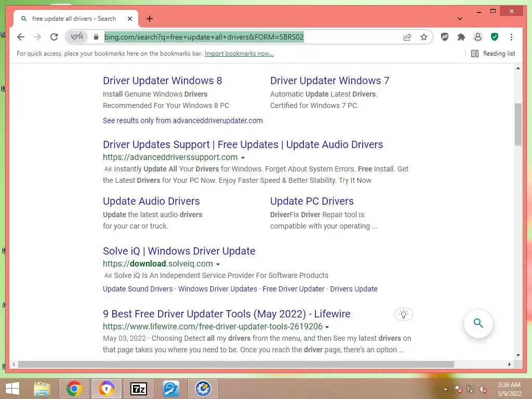Open the gear driver updater taskbar icon

[x=203, y=389]
